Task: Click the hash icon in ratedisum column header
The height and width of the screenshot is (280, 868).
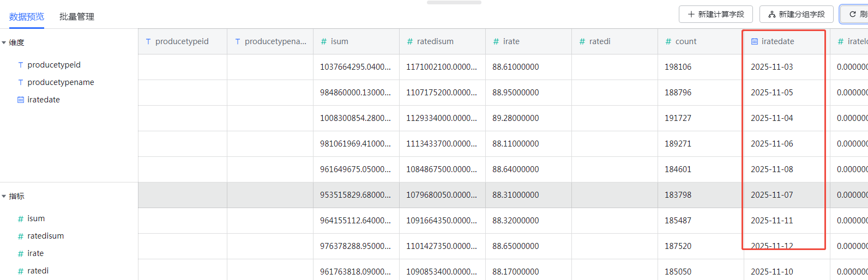Action: pyautogui.click(x=410, y=41)
